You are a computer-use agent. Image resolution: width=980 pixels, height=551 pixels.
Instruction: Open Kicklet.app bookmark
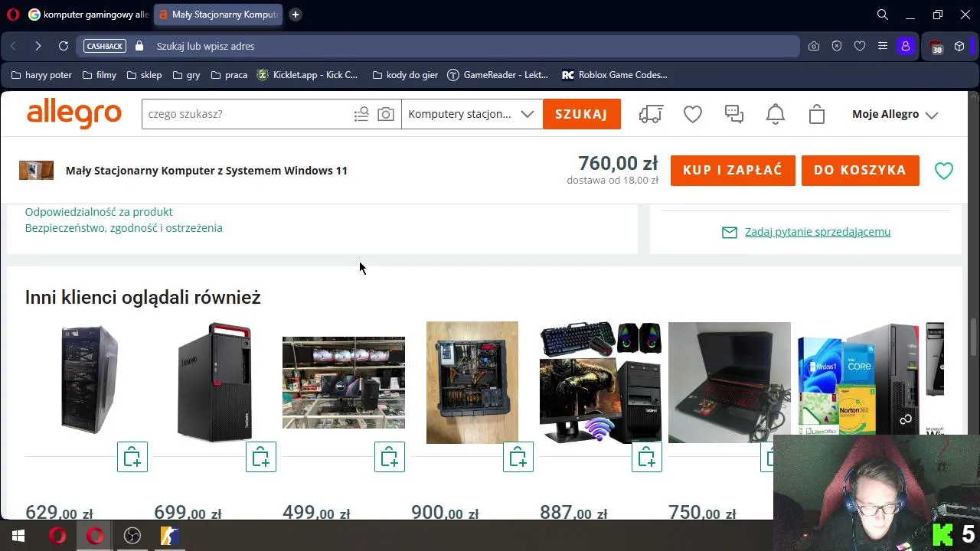click(x=308, y=75)
